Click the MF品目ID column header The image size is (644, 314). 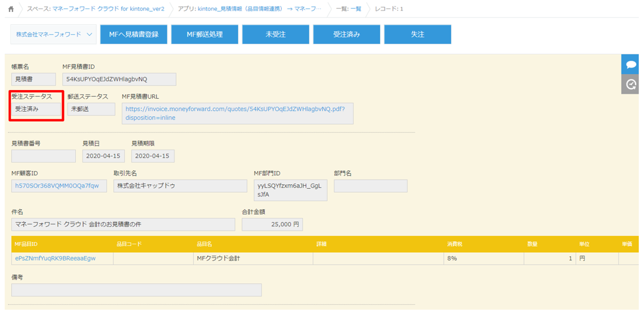click(x=62, y=244)
